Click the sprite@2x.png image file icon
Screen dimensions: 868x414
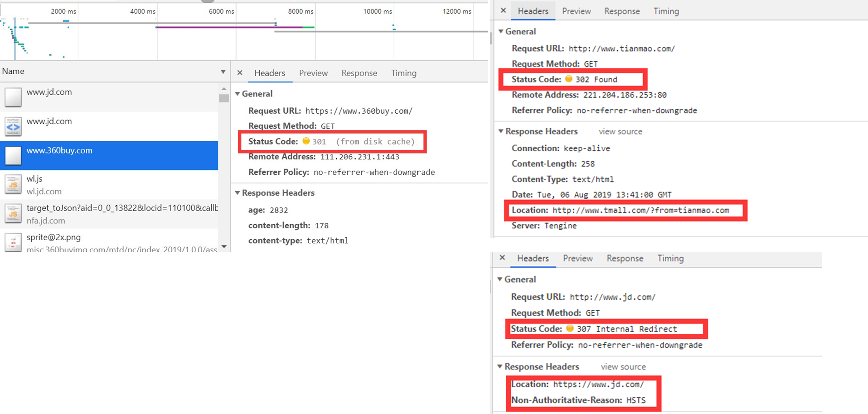click(13, 242)
